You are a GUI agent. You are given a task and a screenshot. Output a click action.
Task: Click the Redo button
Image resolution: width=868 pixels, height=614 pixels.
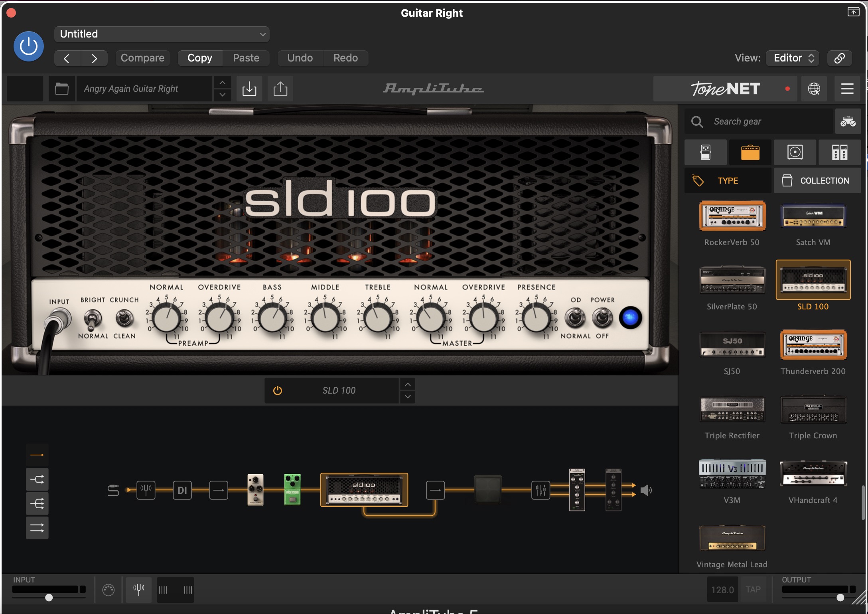click(345, 58)
